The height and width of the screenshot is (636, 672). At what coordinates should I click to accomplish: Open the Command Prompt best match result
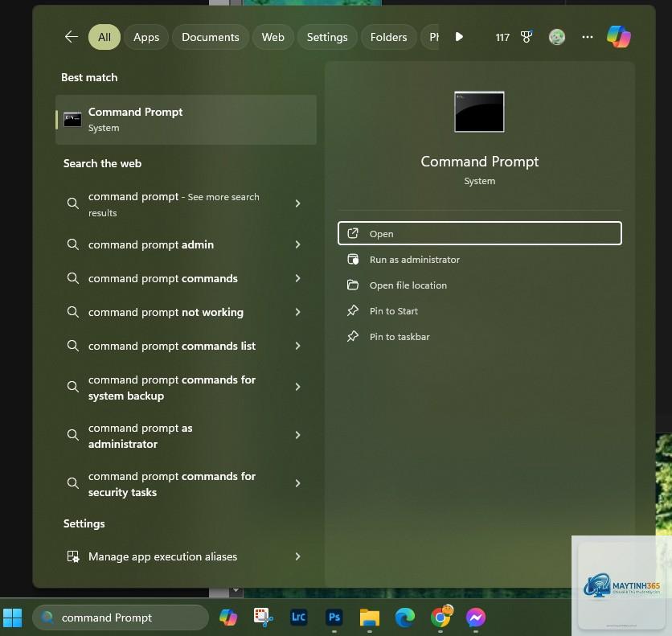click(186, 120)
